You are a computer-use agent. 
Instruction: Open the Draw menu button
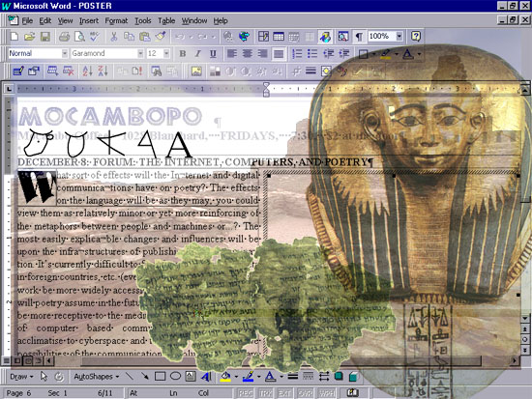point(21,377)
